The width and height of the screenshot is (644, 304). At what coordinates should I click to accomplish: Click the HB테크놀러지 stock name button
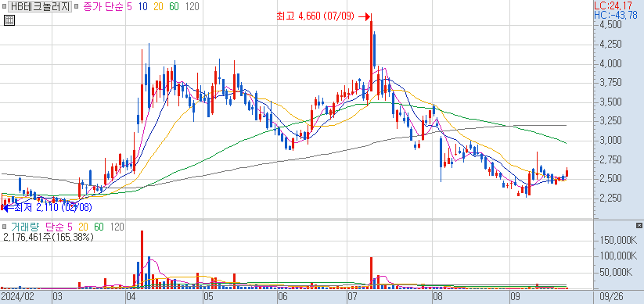click(39, 6)
